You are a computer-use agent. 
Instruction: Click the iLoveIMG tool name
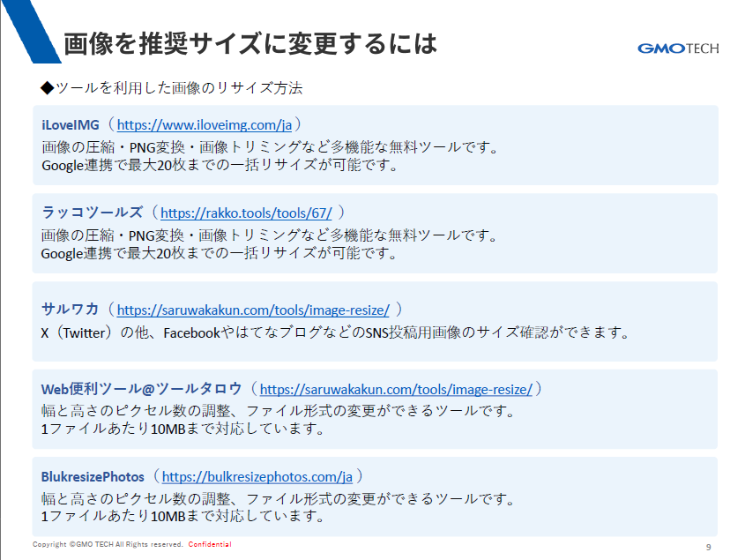(x=71, y=125)
